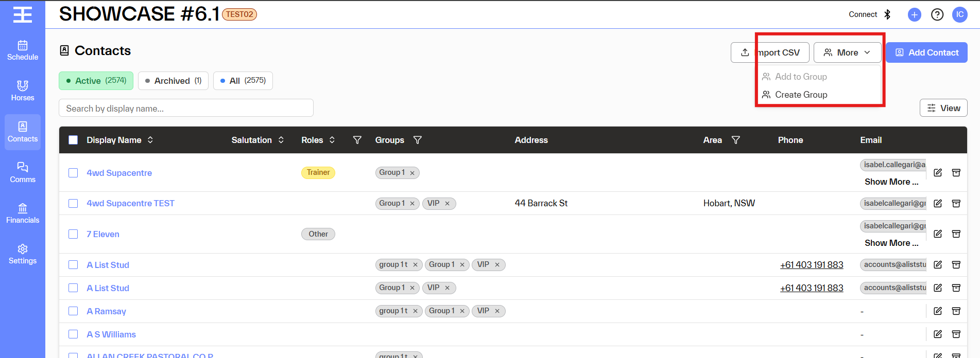Image resolution: width=980 pixels, height=358 pixels.
Task: Archive the 7 Eleven contact
Action: click(956, 234)
